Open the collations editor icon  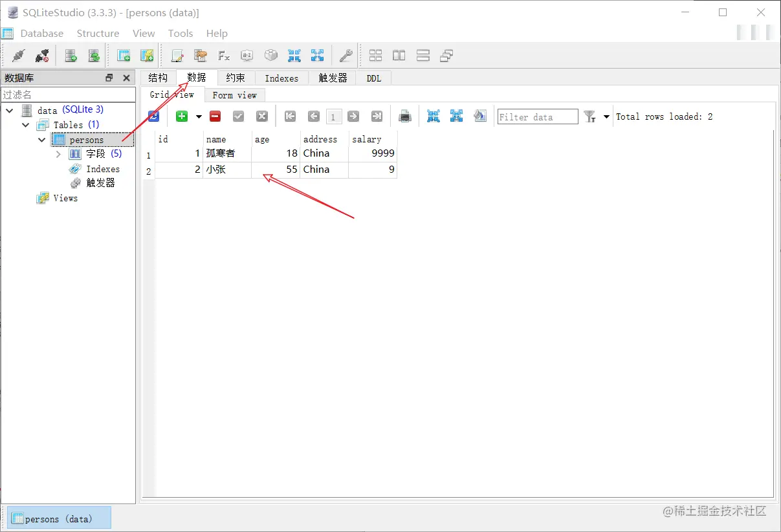pos(247,56)
